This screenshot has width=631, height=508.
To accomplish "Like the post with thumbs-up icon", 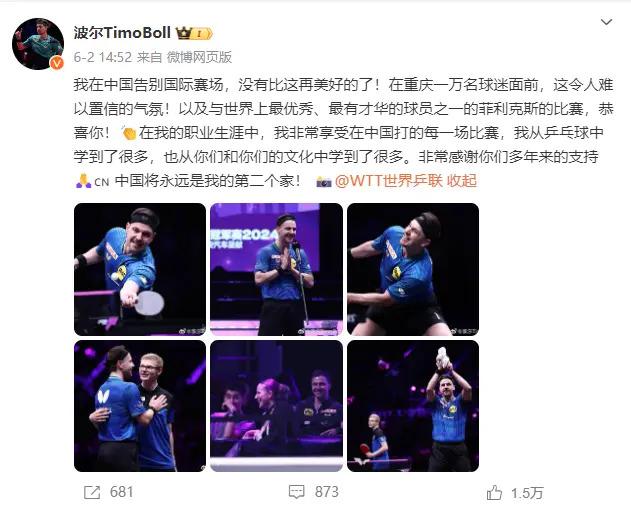I will (494, 492).
